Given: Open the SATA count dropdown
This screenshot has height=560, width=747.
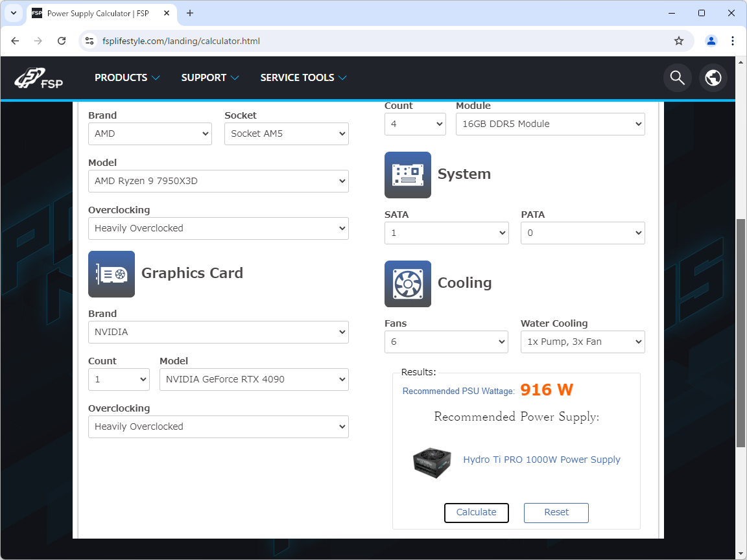Looking at the screenshot, I should tap(446, 233).
